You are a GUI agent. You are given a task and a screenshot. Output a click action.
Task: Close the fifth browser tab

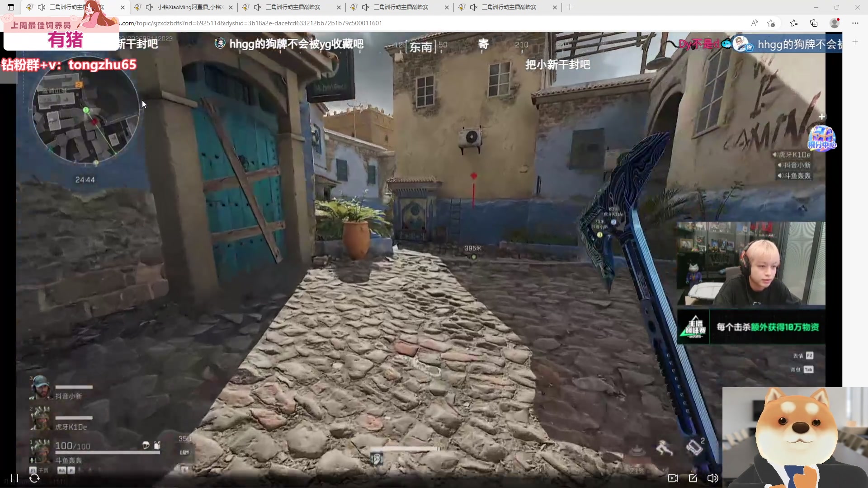pyautogui.click(x=555, y=7)
